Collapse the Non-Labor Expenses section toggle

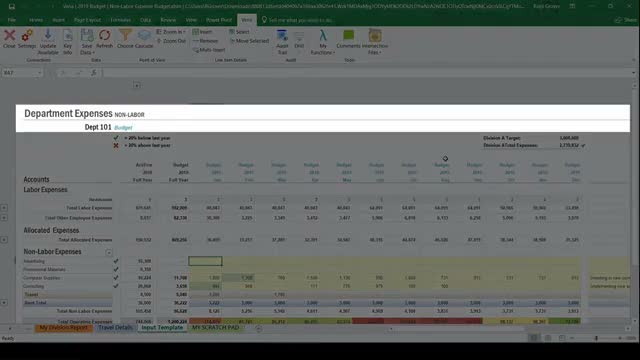pyautogui.click(x=109, y=252)
